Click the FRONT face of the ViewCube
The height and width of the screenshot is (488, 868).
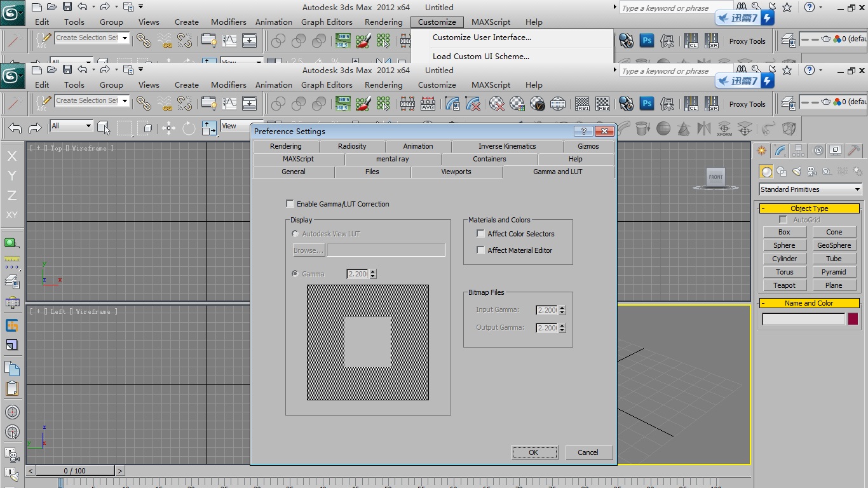(x=715, y=177)
